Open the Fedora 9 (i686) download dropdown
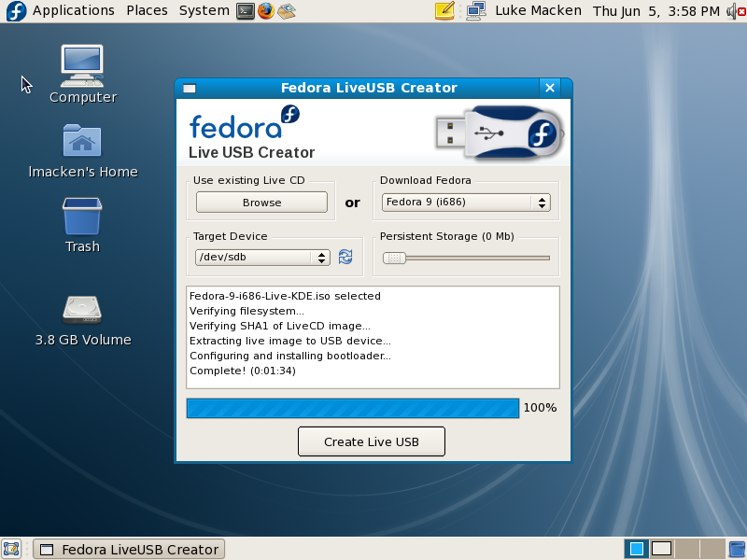 tap(466, 203)
